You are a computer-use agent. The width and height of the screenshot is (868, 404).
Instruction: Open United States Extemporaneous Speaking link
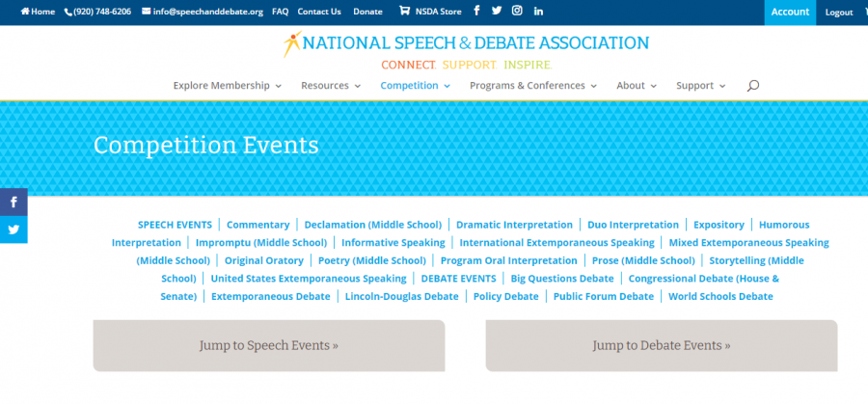309,279
